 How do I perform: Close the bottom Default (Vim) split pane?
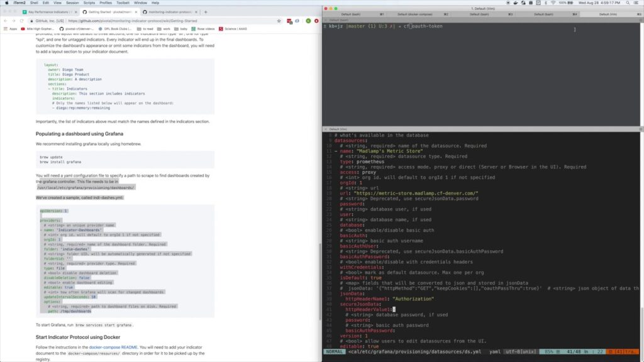(x=326, y=129)
